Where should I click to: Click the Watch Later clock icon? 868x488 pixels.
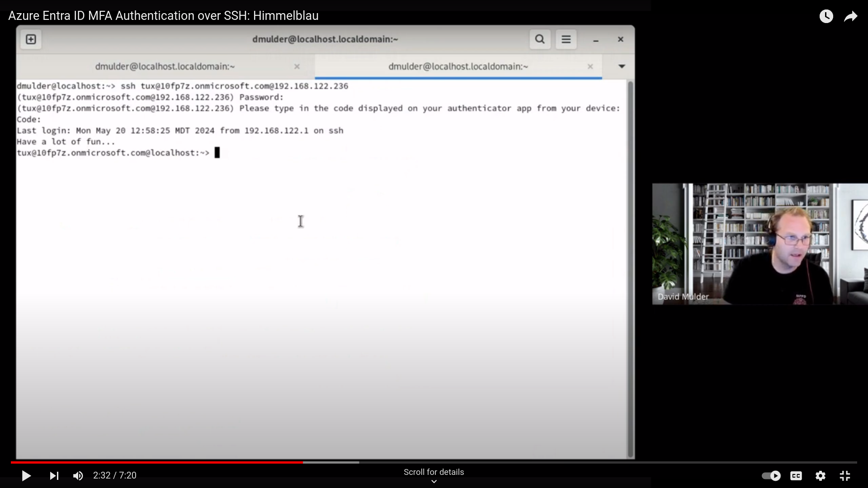click(826, 17)
